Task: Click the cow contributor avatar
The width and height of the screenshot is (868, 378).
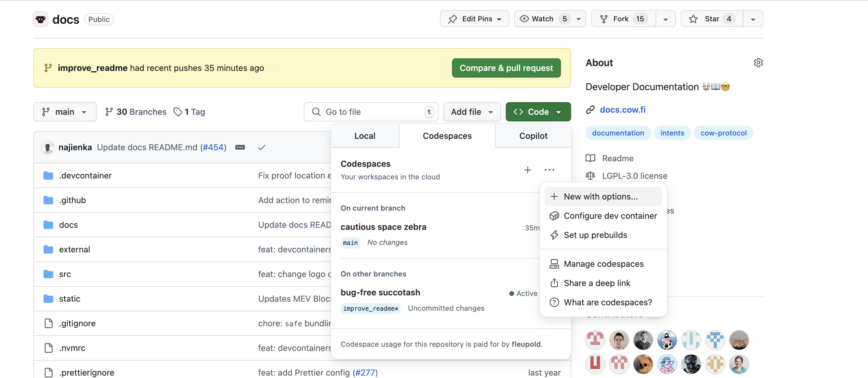Action: tap(667, 340)
